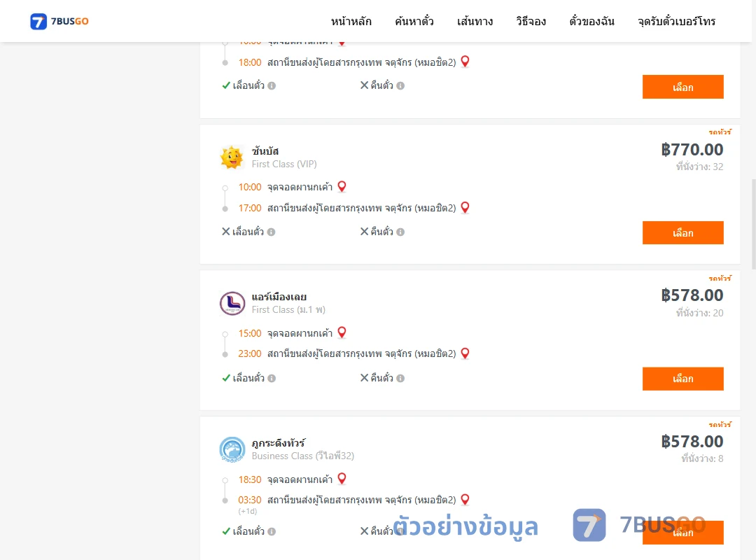Click the Business Class (วีไอพี32) label
This screenshot has width=756, height=560.
[x=303, y=456]
